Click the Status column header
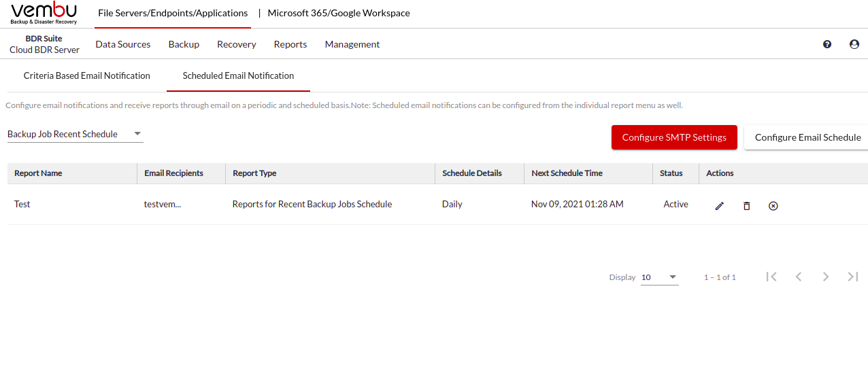 pos(671,173)
